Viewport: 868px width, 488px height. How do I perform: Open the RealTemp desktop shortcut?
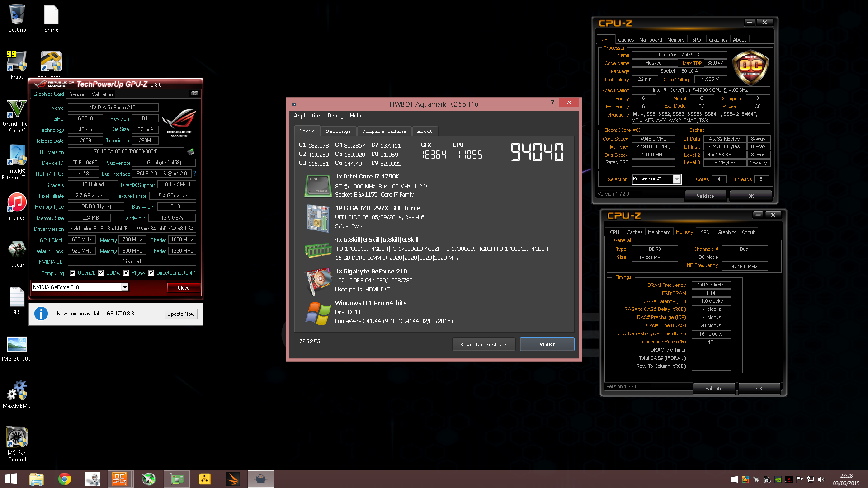[51, 64]
